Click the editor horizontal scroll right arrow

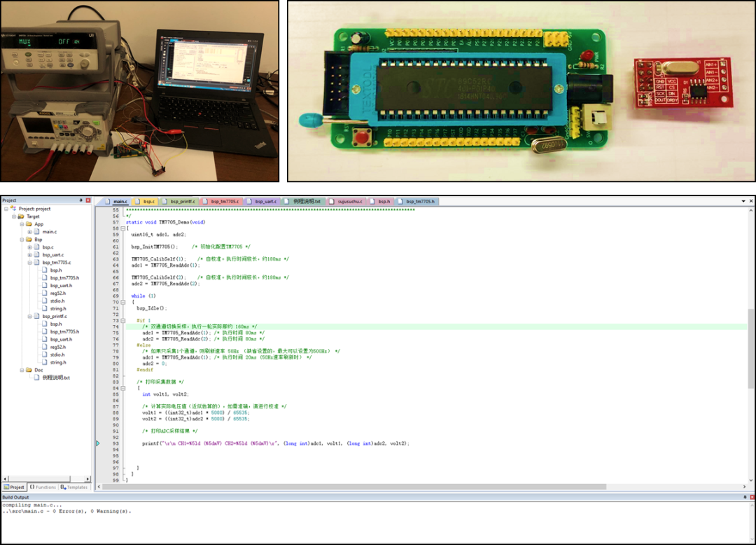click(x=744, y=487)
